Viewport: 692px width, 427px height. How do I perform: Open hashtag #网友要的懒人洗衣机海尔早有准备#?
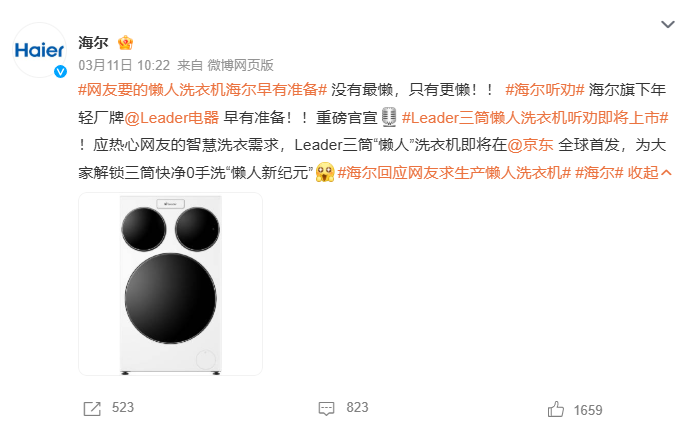pos(203,90)
